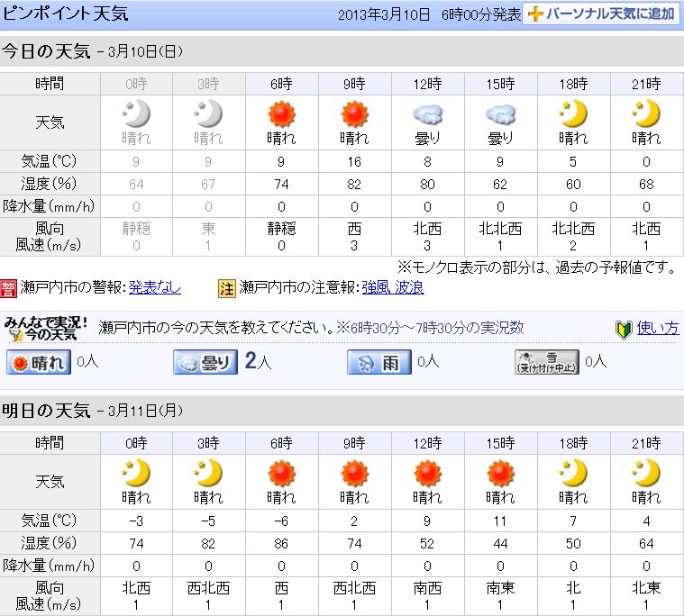
Task: Click the yellow 注 advisory icon
Action: (x=226, y=288)
